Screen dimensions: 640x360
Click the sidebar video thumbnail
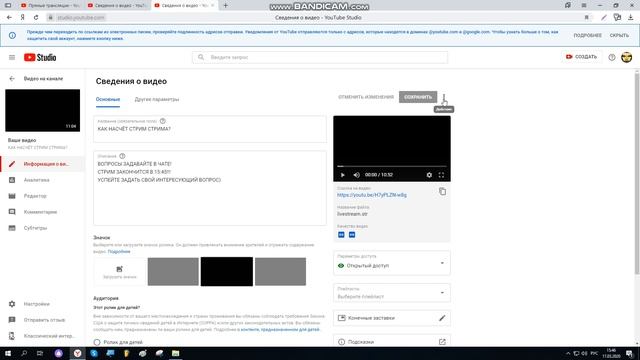coord(42,110)
